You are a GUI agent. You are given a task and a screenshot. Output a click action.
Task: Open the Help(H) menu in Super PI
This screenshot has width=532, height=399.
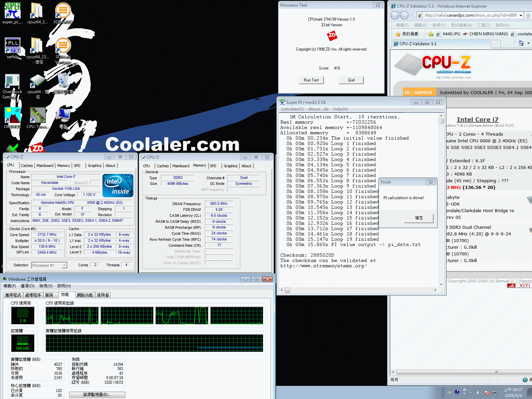[340, 109]
